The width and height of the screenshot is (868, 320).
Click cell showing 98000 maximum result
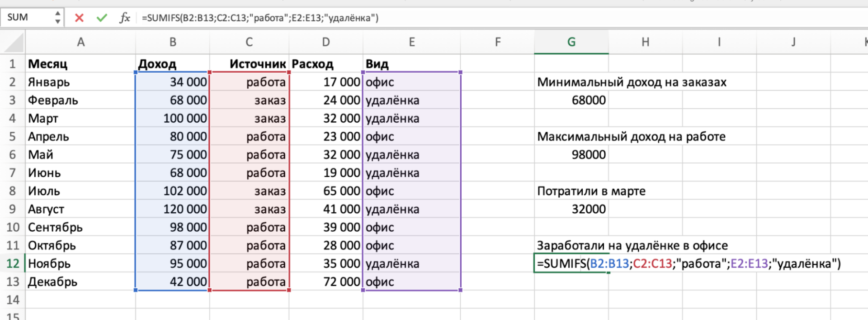pos(572,155)
